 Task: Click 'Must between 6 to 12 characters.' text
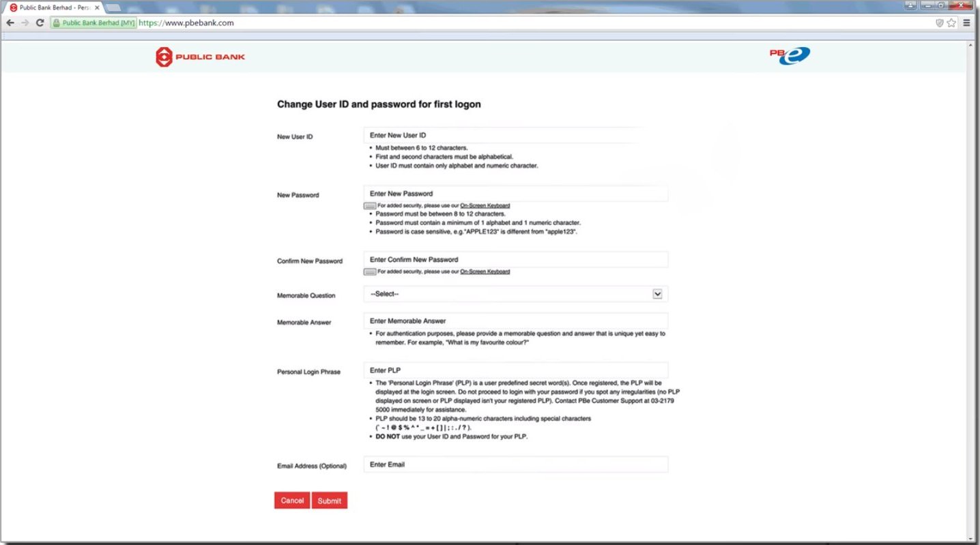[x=422, y=148]
